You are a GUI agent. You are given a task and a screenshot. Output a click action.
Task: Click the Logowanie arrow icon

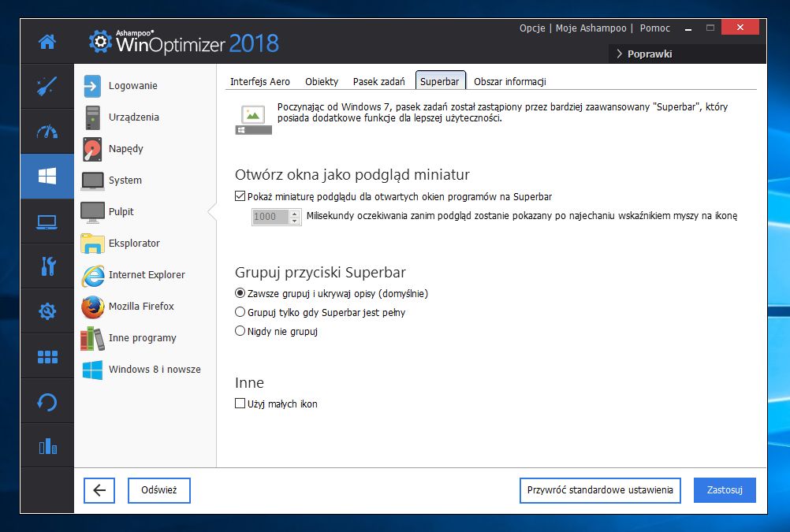(x=92, y=86)
